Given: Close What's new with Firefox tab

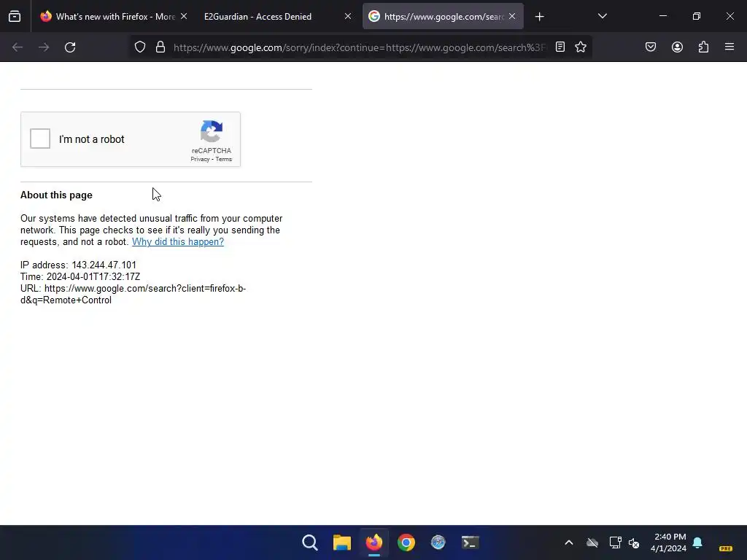Looking at the screenshot, I should [x=184, y=16].
